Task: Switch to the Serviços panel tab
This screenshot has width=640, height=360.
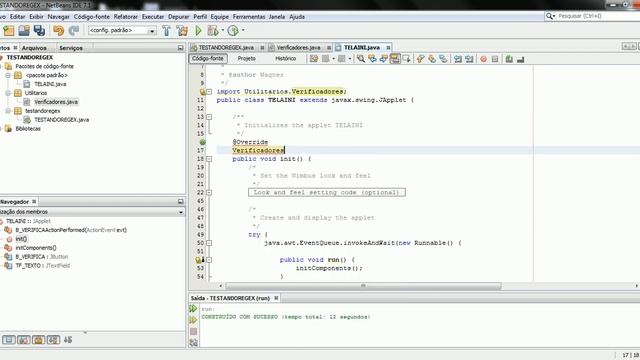Action: tap(71, 48)
